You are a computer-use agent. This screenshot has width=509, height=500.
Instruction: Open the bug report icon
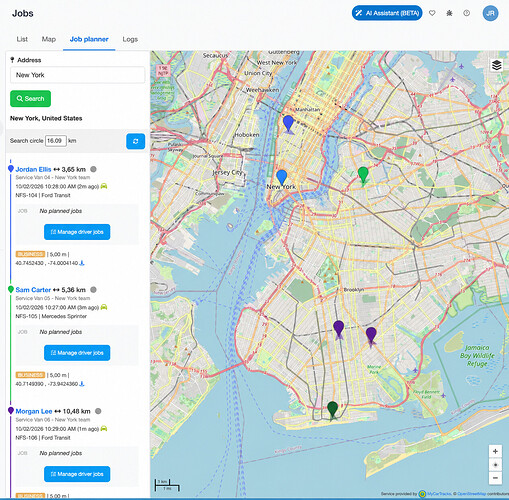(449, 13)
